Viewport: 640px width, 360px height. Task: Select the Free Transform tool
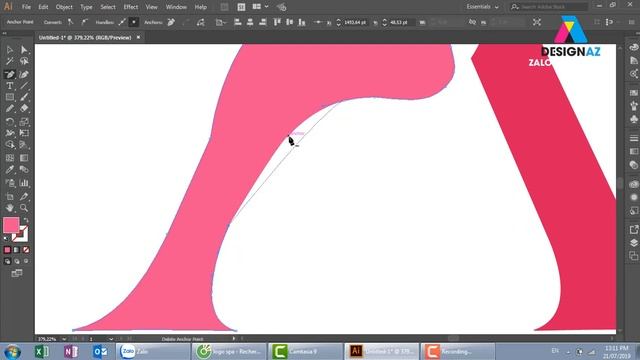[24, 133]
